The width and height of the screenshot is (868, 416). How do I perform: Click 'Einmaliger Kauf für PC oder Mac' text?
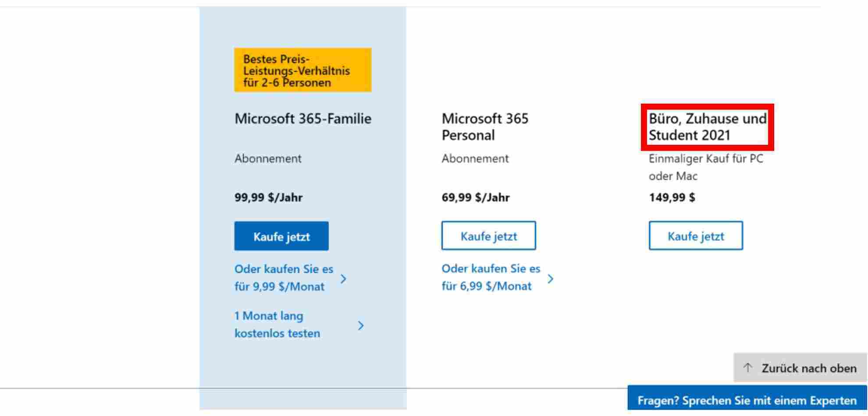coord(706,167)
